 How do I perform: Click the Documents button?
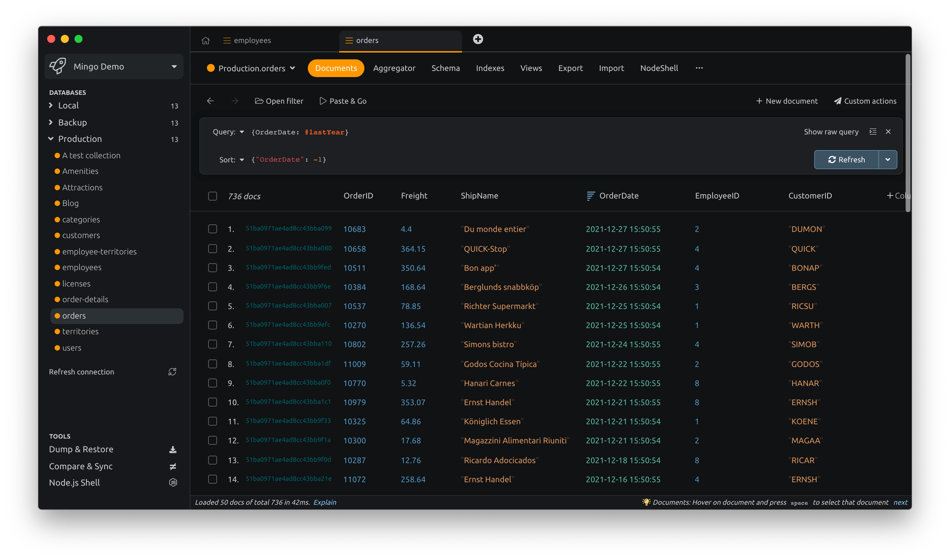[x=336, y=68]
